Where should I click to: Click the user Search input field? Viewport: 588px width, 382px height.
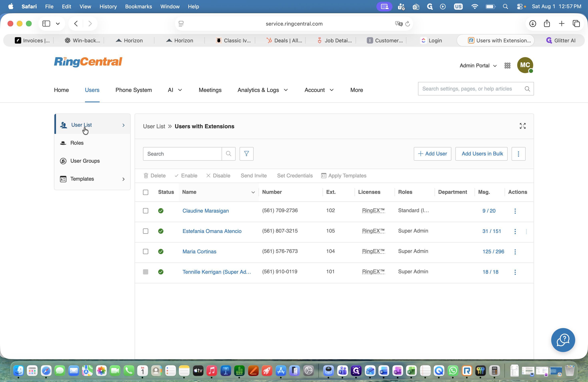[x=182, y=154]
